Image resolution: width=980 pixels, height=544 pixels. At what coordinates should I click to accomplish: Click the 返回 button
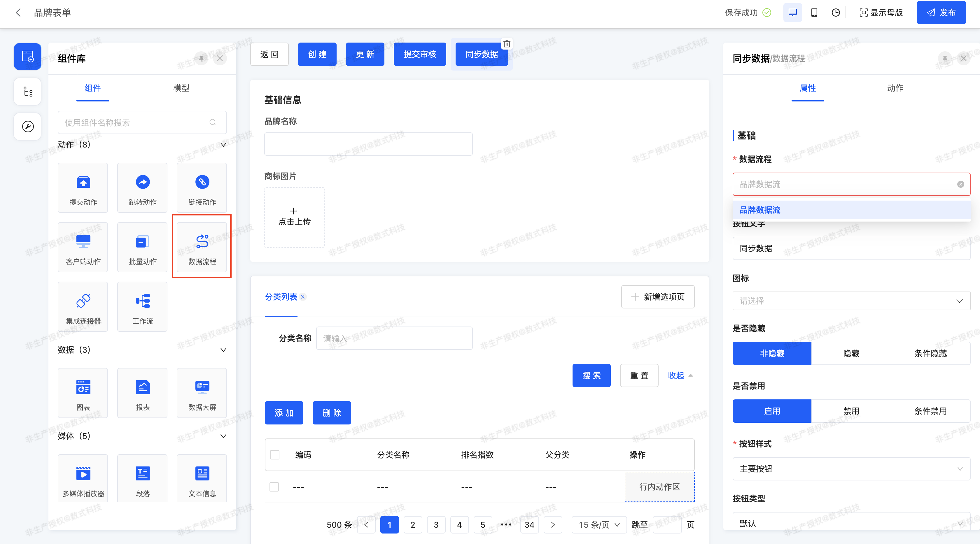click(269, 54)
